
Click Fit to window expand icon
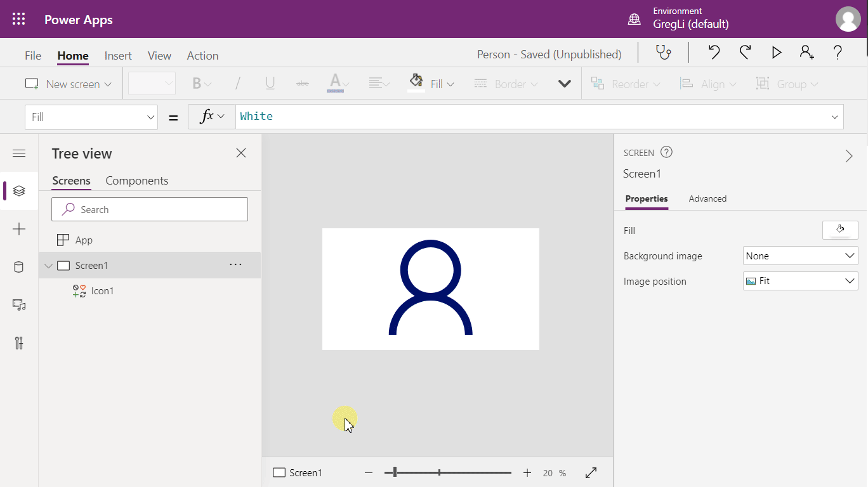(591, 473)
